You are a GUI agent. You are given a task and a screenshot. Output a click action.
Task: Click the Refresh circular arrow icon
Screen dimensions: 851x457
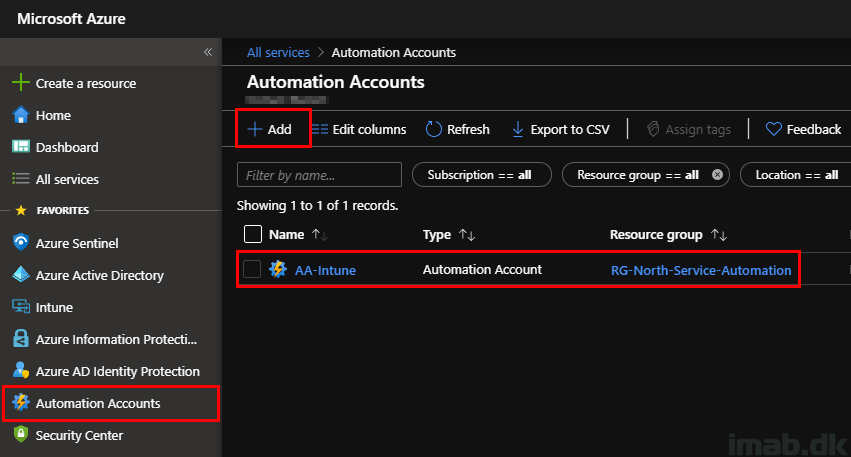[x=434, y=129]
